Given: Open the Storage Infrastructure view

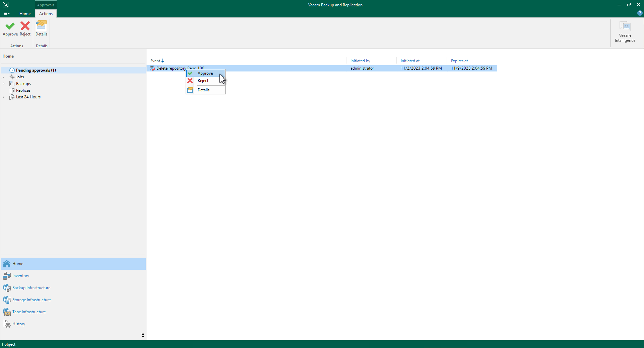Looking at the screenshot, I should coord(73,300).
